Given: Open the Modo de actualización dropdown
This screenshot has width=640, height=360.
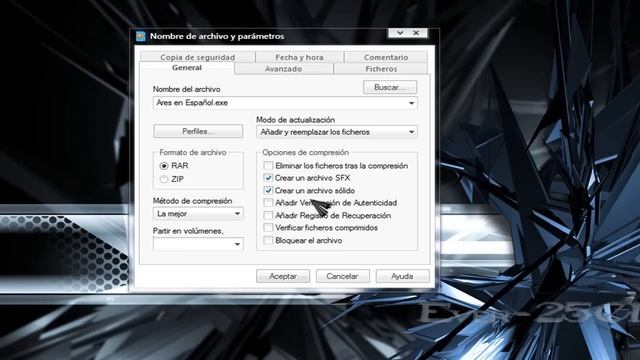Looking at the screenshot, I should (337, 132).
